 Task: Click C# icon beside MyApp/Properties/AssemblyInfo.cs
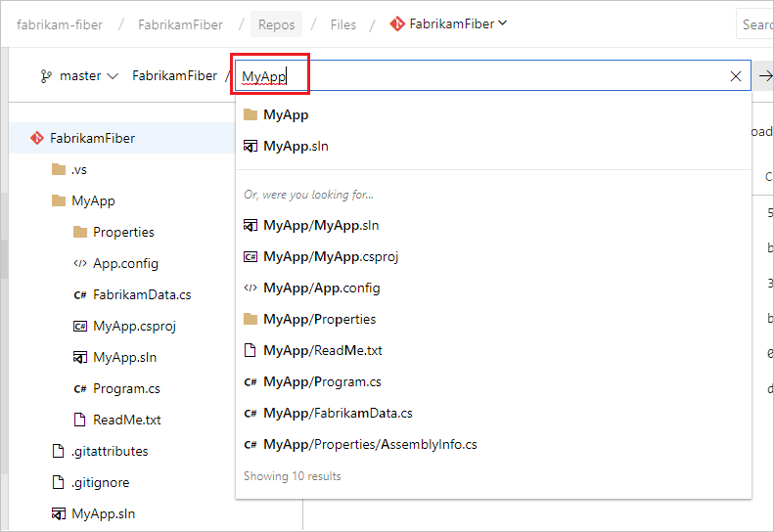250,445
